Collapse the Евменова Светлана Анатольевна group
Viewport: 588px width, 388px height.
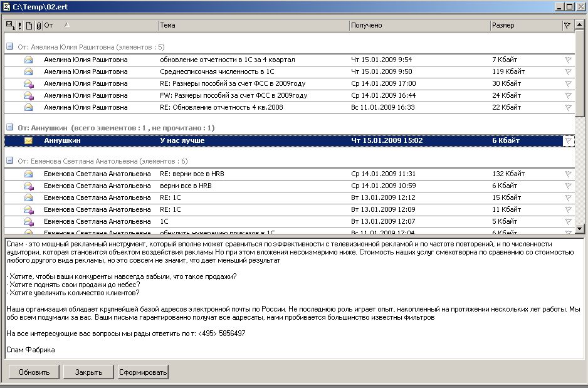10,161
